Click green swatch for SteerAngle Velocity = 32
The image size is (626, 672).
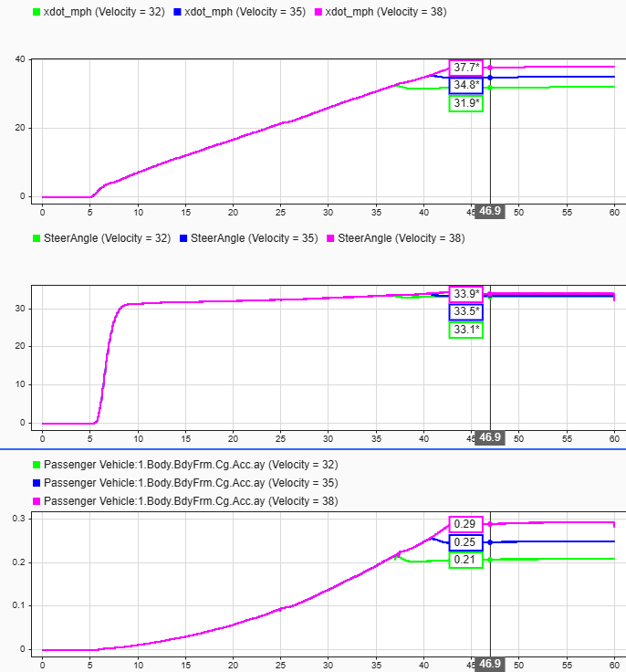[x=37, y=238]
